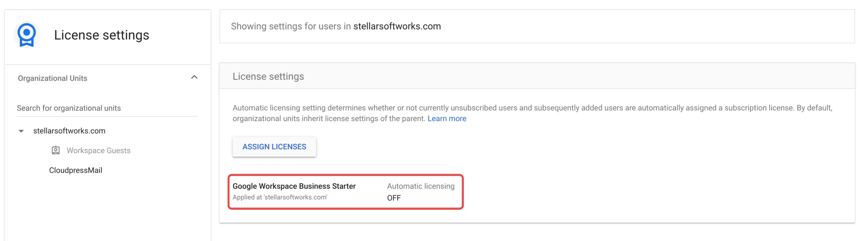
Task: Click the License settings card header
Action: click(x=537, y=76)
